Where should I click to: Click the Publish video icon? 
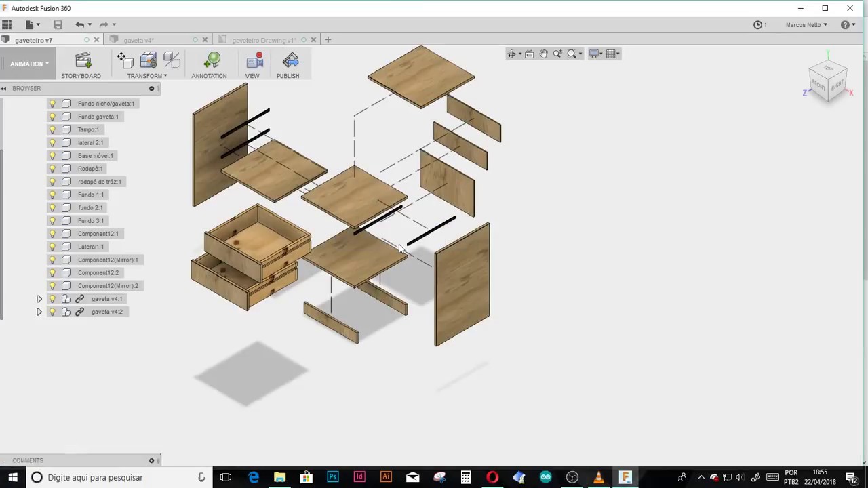coord(290,60)
